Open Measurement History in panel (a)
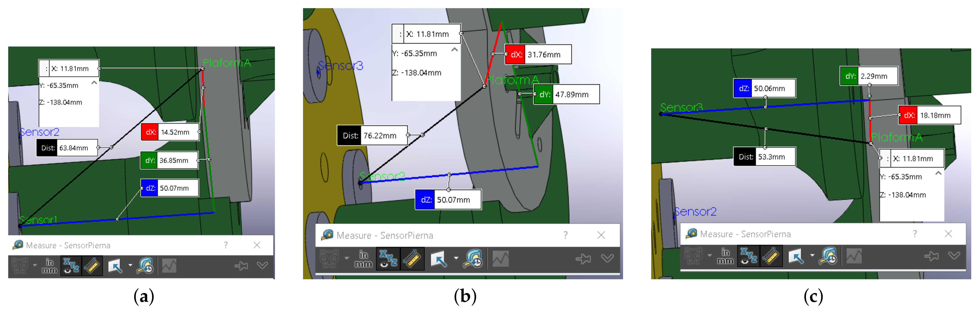The image size is (980, 314). pyautogui.click(x=145, y=266)
